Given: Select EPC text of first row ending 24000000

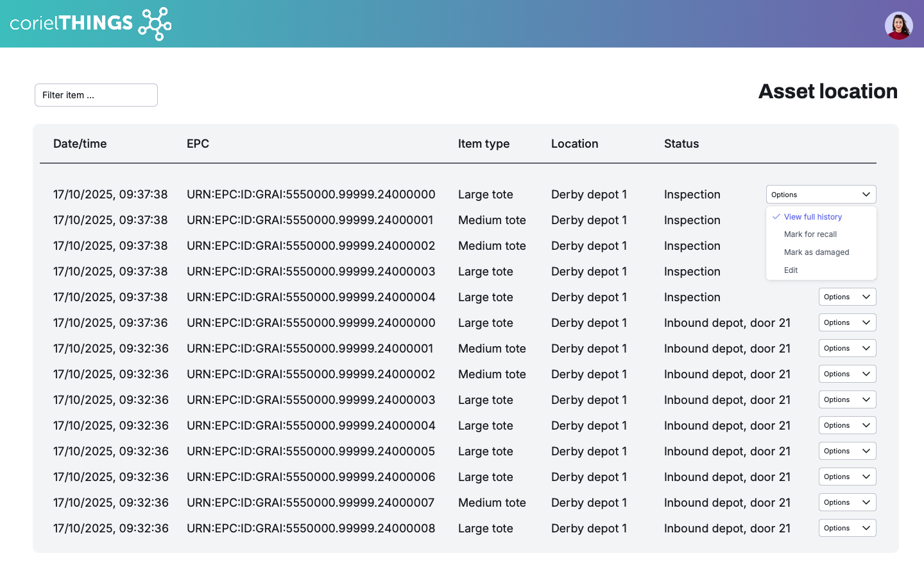Looking at the screenshot, I should point(311,195).
